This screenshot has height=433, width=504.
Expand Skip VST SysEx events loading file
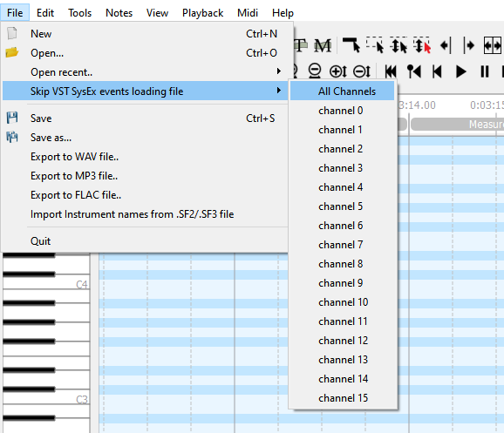(145, 91)
